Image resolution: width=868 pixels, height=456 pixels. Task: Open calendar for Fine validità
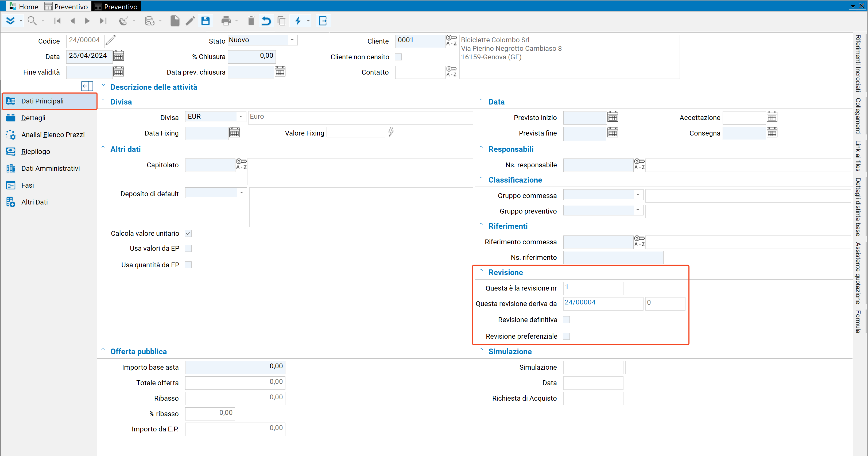point(119,71)
